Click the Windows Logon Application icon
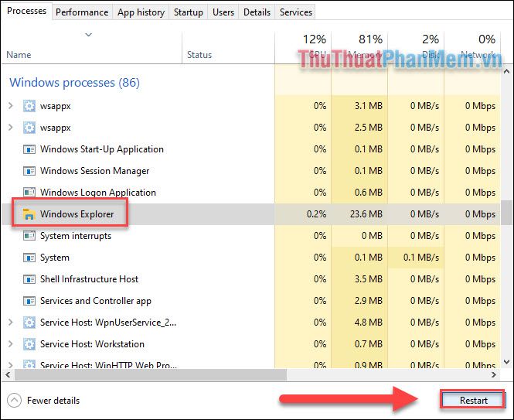514x420 pixels. (x=29, y=193)
